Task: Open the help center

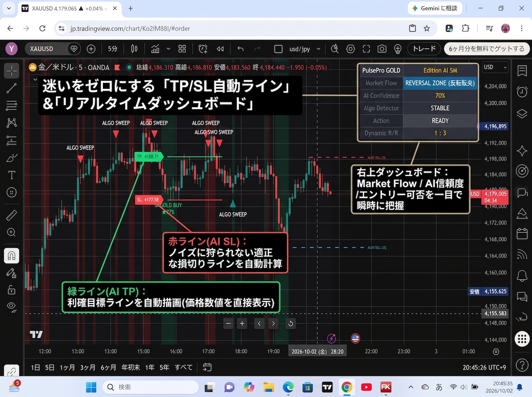Action: [522, 365]
